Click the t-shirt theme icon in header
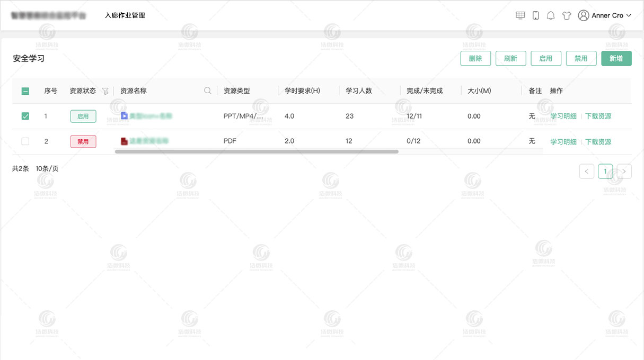This screenshot has width=644, height=360. 567,15
